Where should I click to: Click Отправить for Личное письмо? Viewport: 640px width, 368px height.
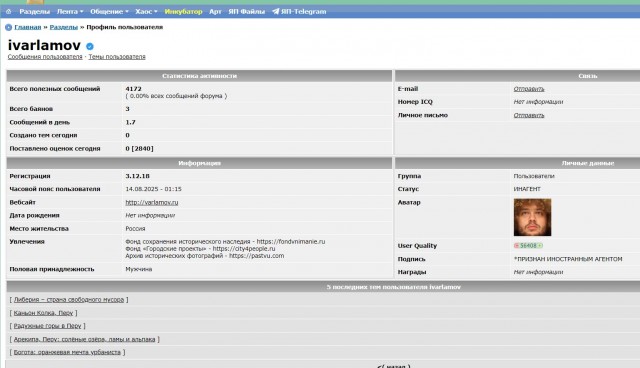tap(529, 115)
